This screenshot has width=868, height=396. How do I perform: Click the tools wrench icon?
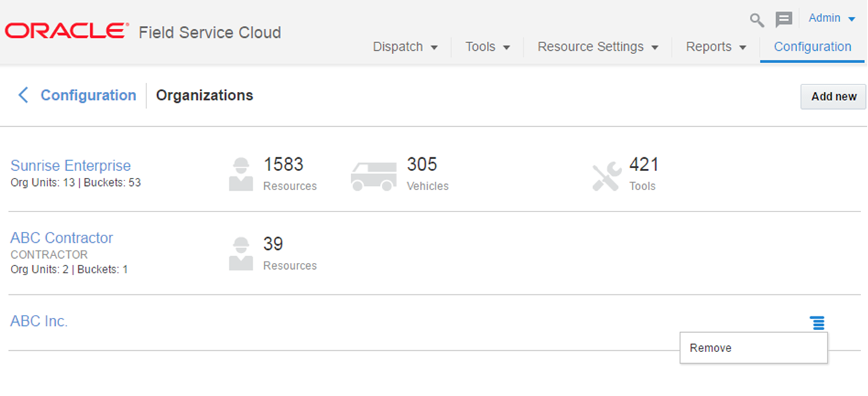(x=606, y=176)
